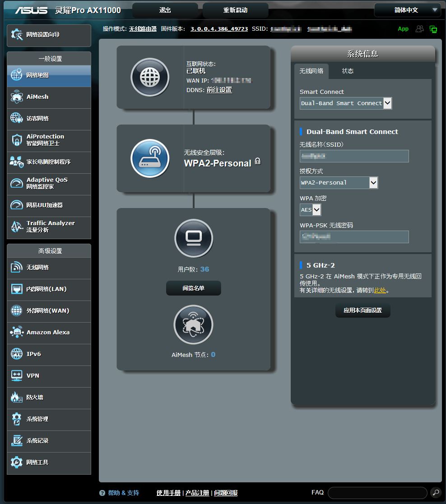Viewport: 446px width, 504px height.
Task: Open the 简体中文 language dropdown
Action: tap(407, 10)
